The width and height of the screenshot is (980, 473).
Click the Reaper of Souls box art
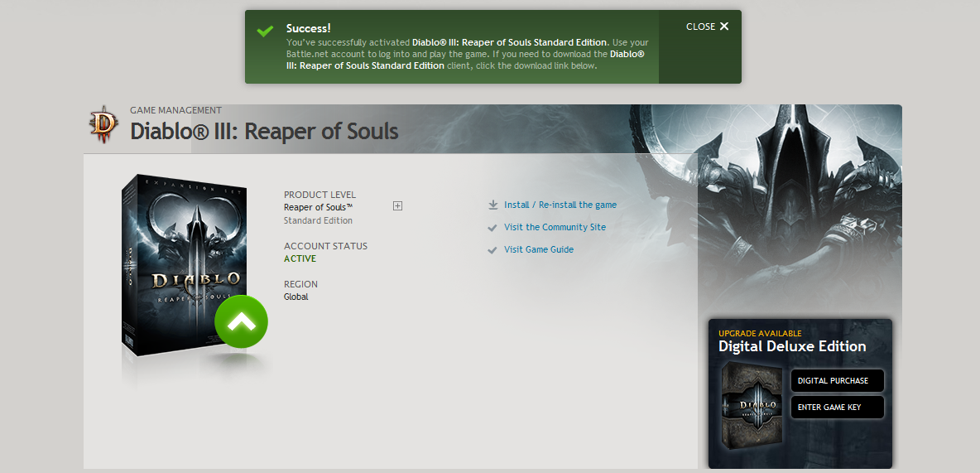185,265
